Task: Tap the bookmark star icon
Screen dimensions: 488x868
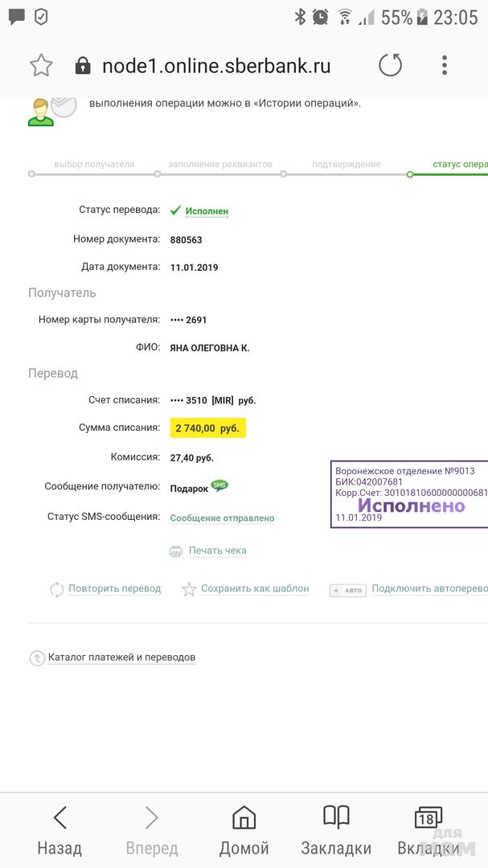Action: click(x=41, y=66)
